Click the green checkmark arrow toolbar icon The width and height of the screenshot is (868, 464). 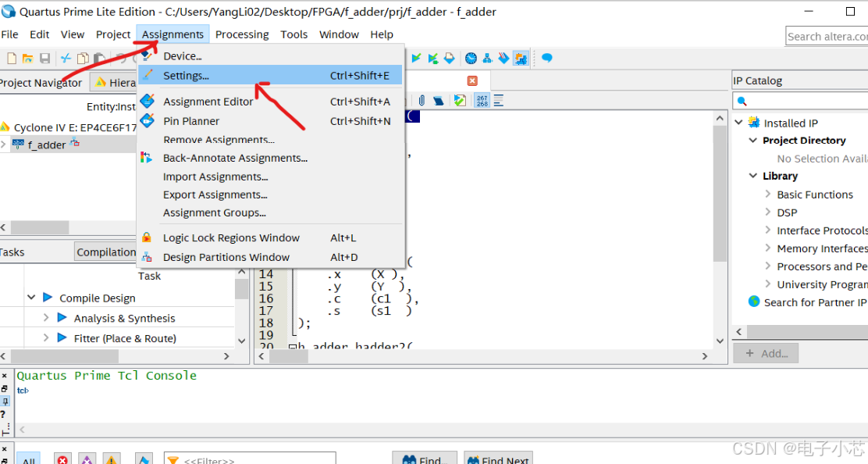[416, 58]
